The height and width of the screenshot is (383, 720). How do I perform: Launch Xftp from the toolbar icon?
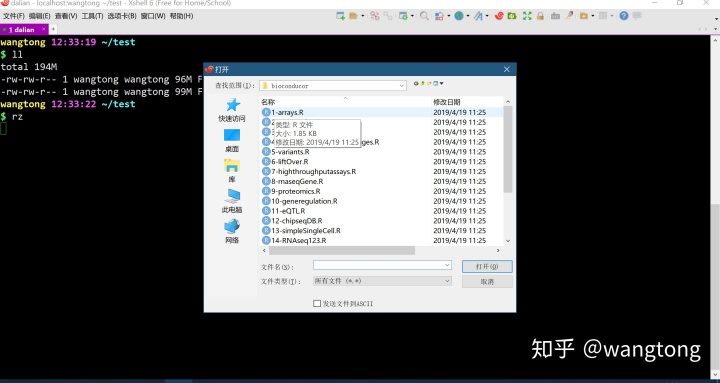[x=499, y=16]
